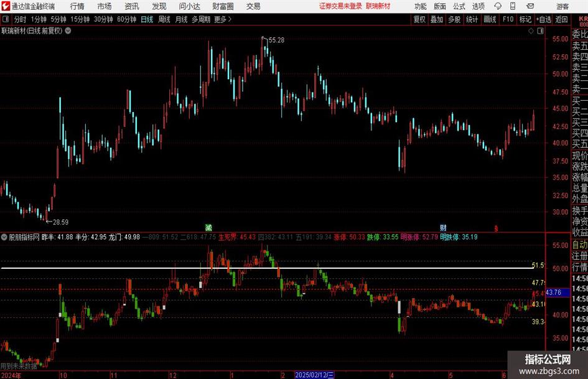Click the 统计 statistics button
Image resolution: width=588 pixels, height=379 pixels.
click(x=472, y=19)
